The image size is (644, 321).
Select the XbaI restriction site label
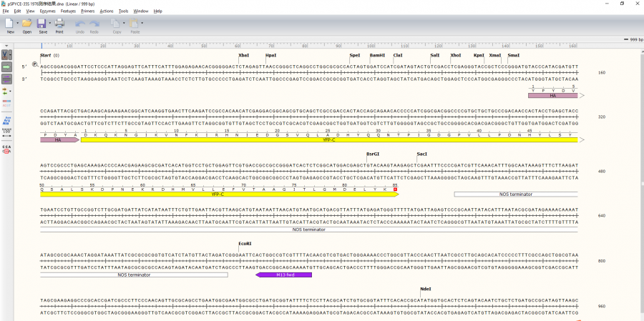243,55
